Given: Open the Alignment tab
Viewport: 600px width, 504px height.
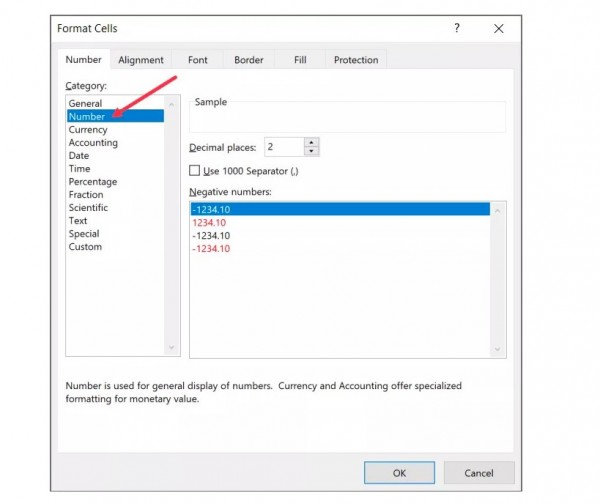Looking at the screenshot, I should [141, 60].
